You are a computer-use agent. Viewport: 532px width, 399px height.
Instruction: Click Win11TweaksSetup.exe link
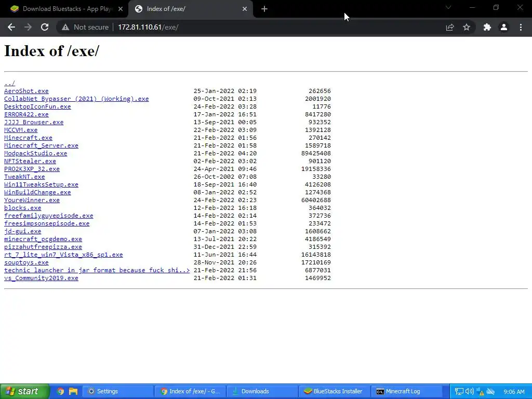(x=41, y=184)
